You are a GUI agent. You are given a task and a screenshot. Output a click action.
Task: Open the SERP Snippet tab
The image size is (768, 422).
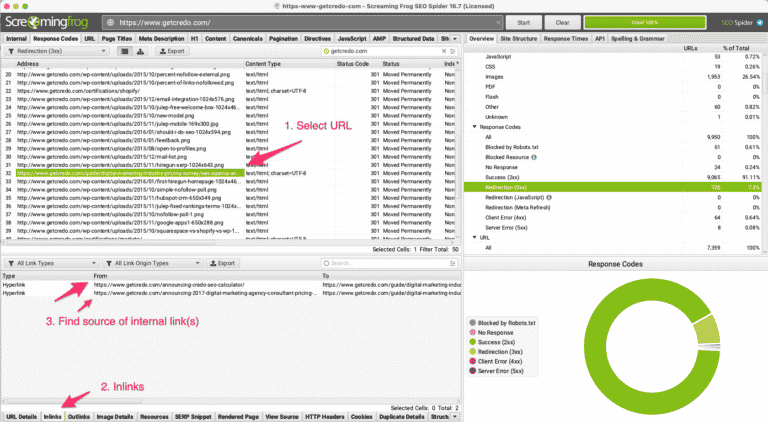(x=193, y=417)
